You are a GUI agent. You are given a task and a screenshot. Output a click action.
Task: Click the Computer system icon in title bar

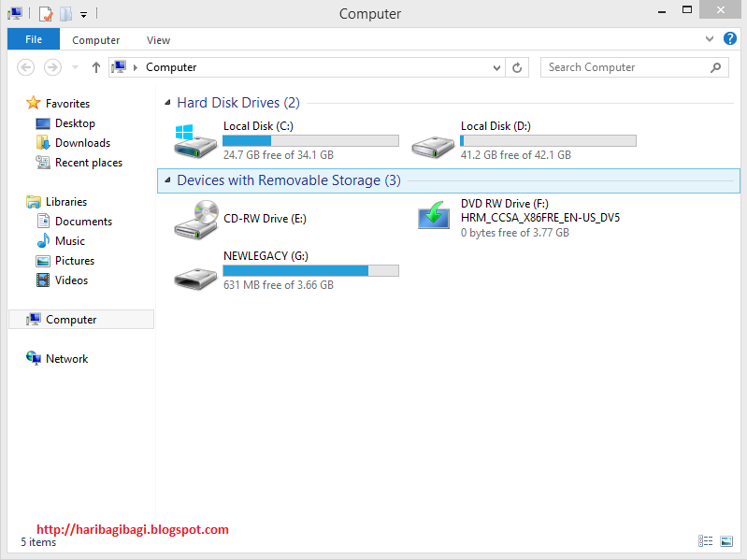[x=15, y=13]
